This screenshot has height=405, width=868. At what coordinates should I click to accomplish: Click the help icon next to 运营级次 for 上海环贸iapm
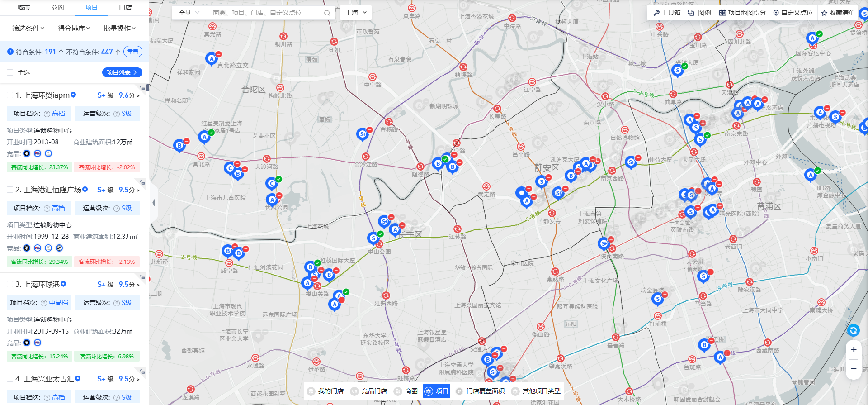point(117,114)
